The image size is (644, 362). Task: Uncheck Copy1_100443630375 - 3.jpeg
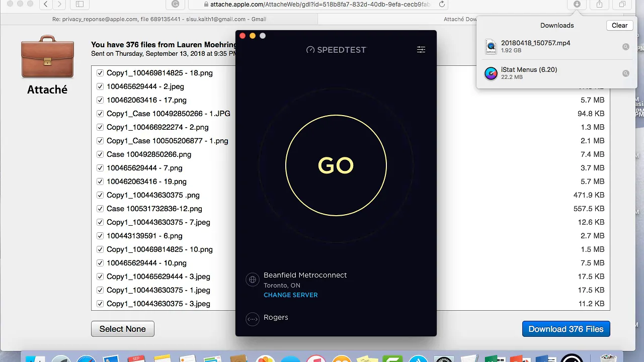tap(100, 304)
